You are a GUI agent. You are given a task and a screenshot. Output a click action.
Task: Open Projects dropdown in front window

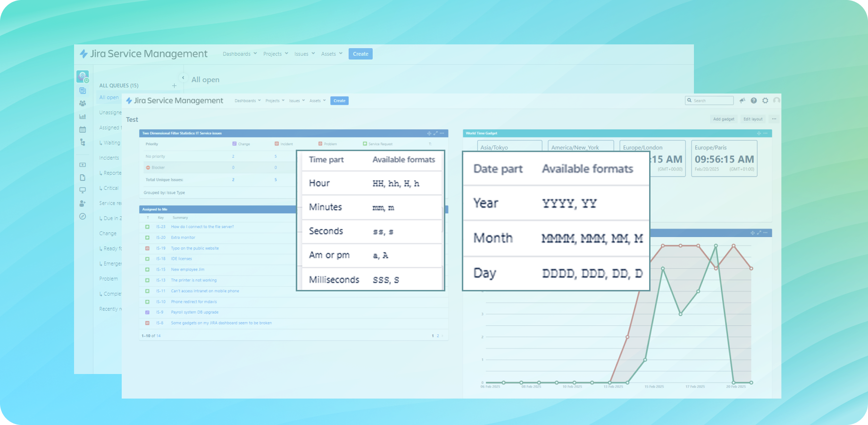point(275,101)
